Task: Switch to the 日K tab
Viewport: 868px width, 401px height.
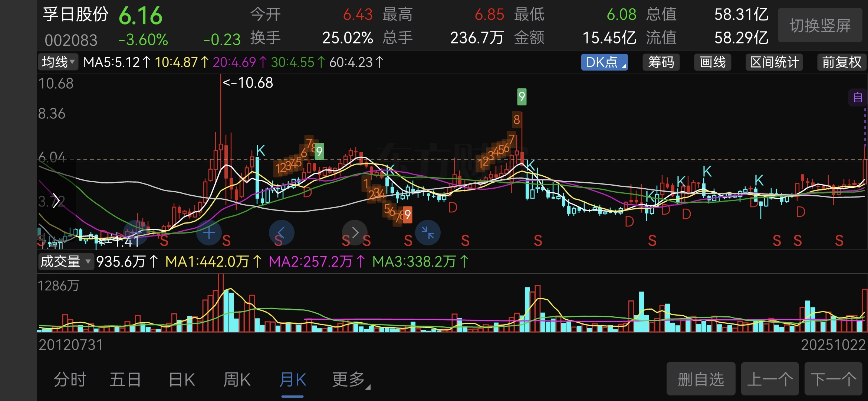Action: click(181, 380)
